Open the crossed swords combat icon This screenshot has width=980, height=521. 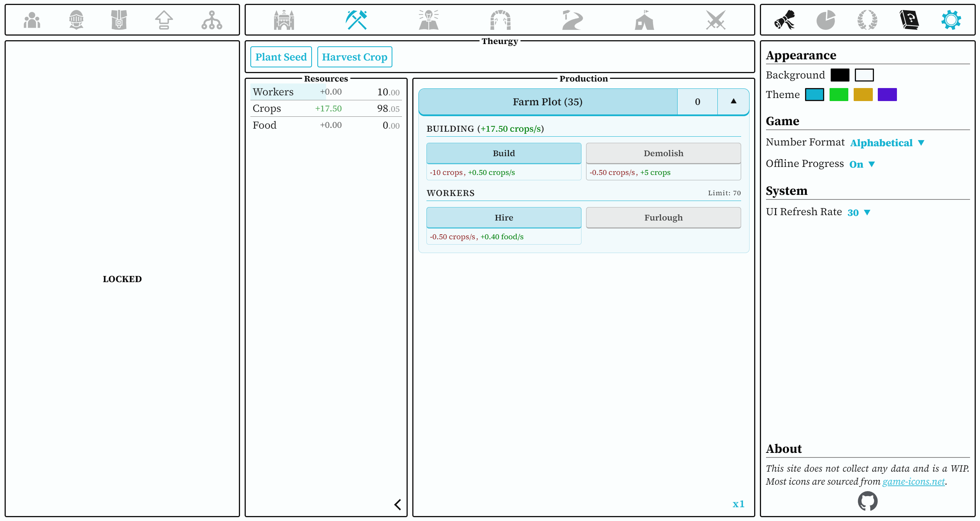click(715, 20)
